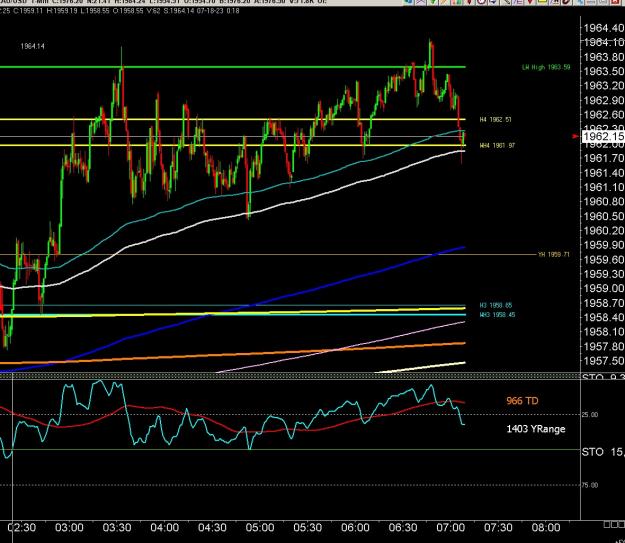Image resolution: width=625 pixels, height=543 pixels.
Task: Select the 25.00 stochastic level label
Action: [590, 415]
